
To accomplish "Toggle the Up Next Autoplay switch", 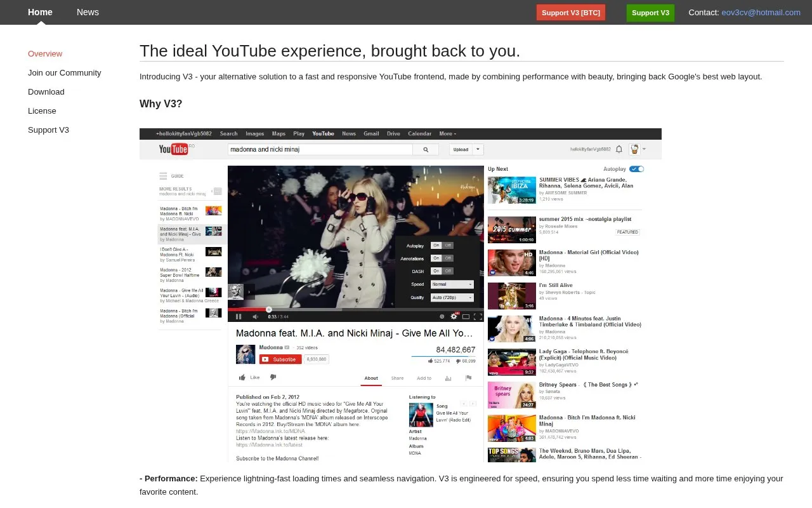I will pyautogui.click(x=637, y=169).
